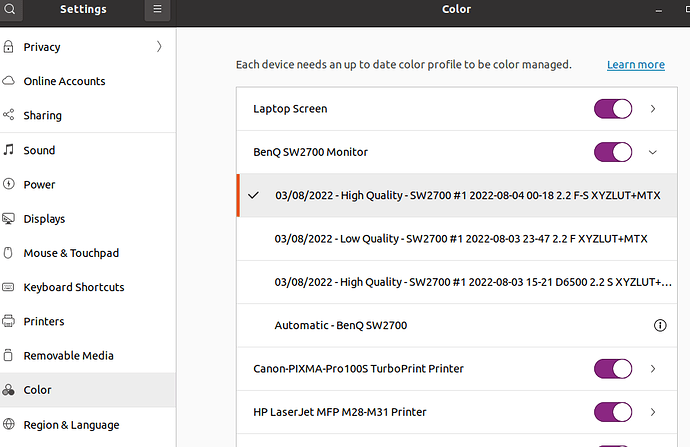Click the Mouse & Touchpad icon
690x447 pixels.
8,253
